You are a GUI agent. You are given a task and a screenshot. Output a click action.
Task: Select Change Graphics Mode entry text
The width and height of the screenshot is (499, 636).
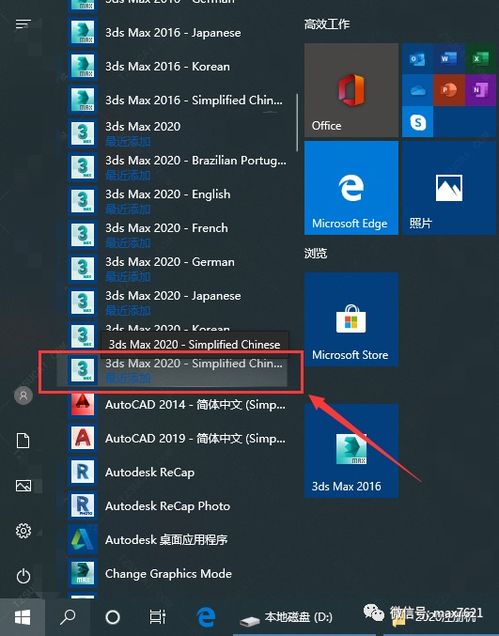[x=168, y=574]
